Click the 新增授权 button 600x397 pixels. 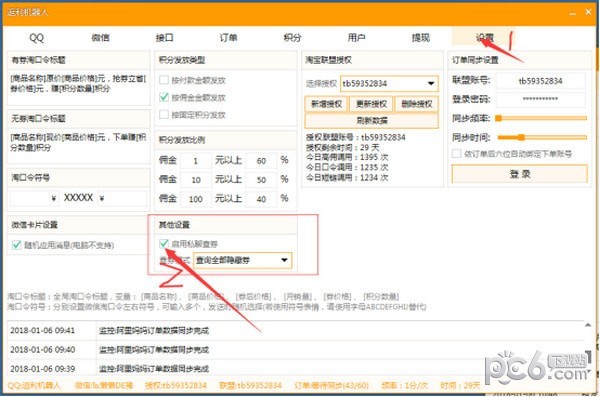(x=326, y=104)
